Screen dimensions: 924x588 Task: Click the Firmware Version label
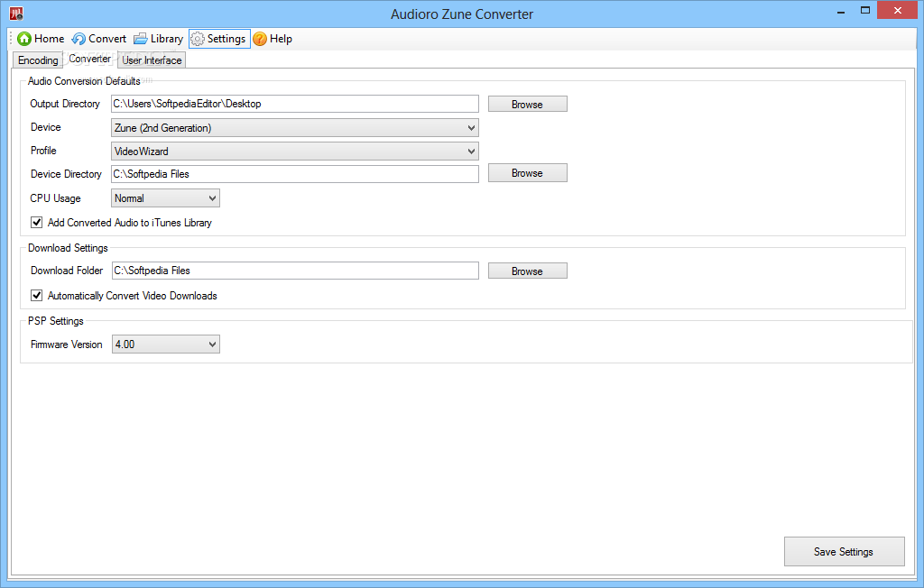point(67,345)
